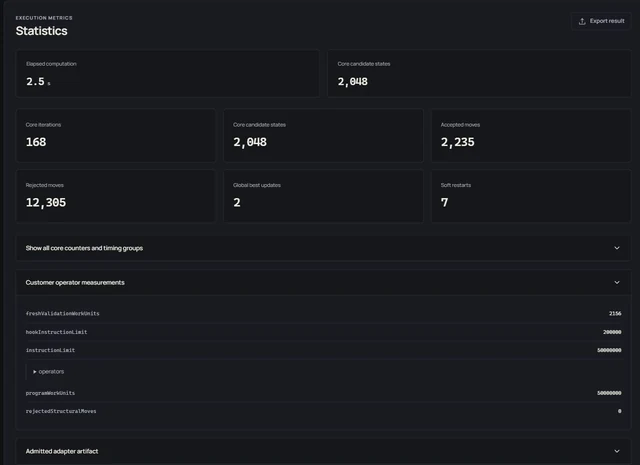Click the Export result upload icon
Screen dimensions: 640x465
(x=582, y=21)
